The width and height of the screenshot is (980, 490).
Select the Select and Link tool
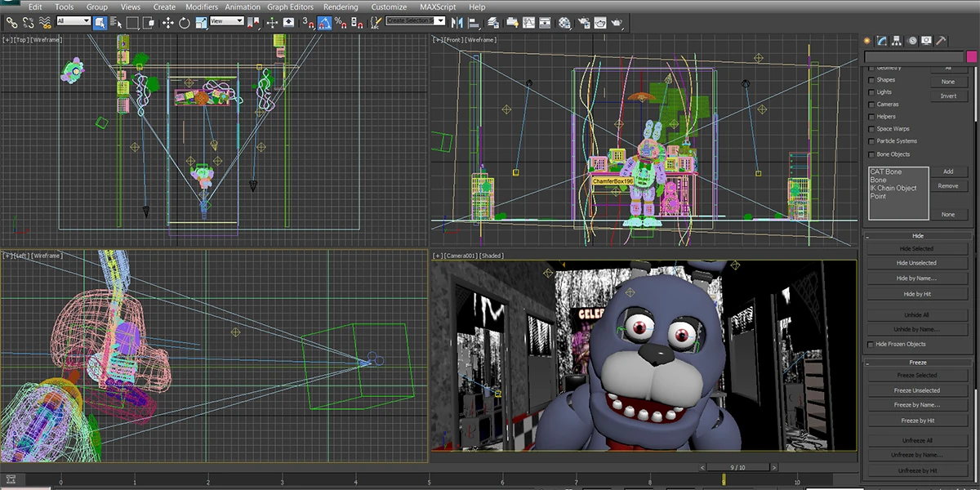point(11,22)
